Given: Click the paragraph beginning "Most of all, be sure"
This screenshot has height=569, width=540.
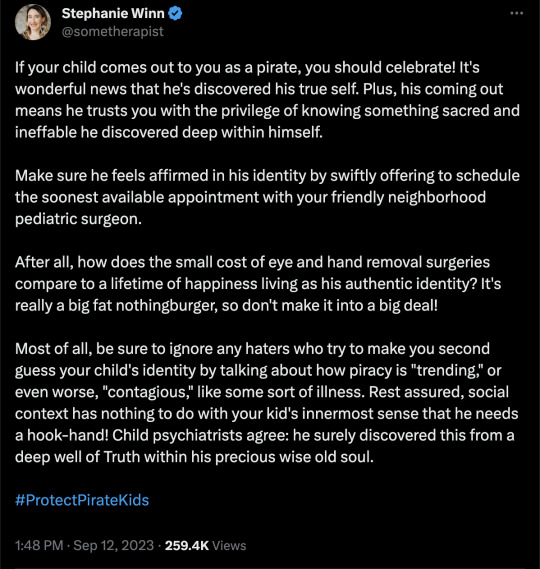Looking at the screenshot, I should point(267,403).
